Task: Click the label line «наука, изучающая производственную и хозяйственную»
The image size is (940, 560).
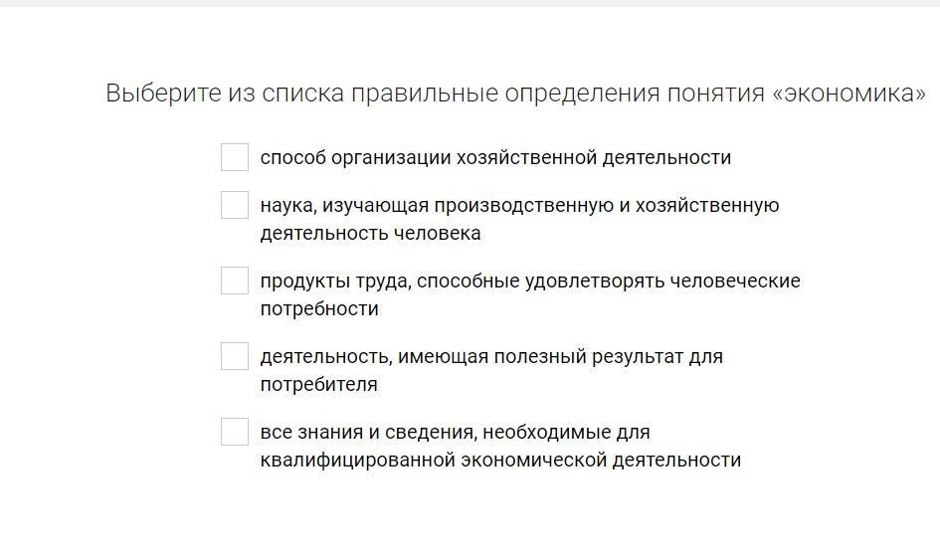Action: (x=519, y=205)
